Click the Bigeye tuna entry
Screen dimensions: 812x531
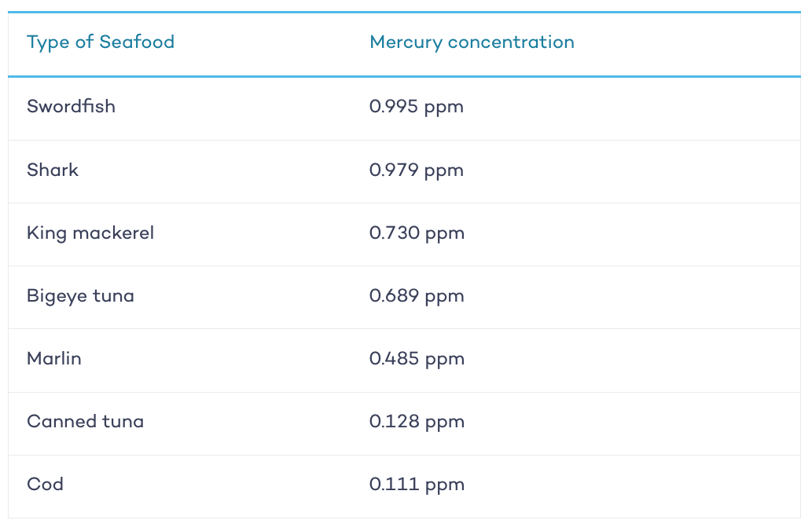coord(80,297)
